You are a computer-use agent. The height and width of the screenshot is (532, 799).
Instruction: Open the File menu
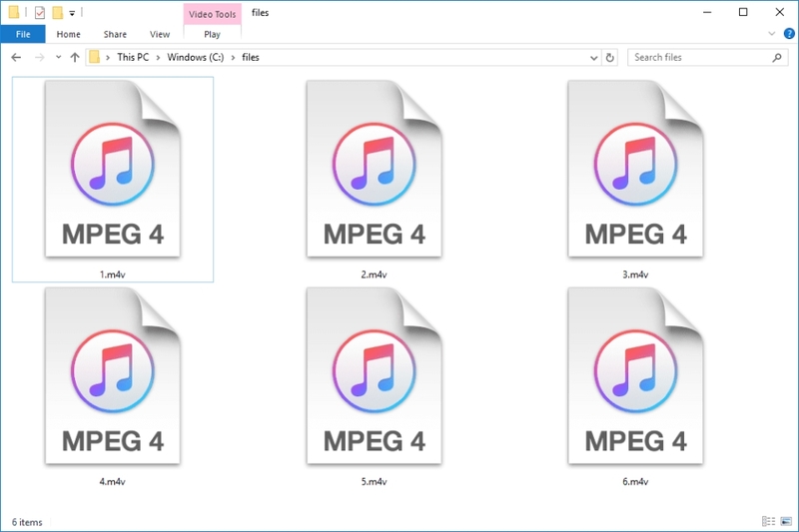21,33
